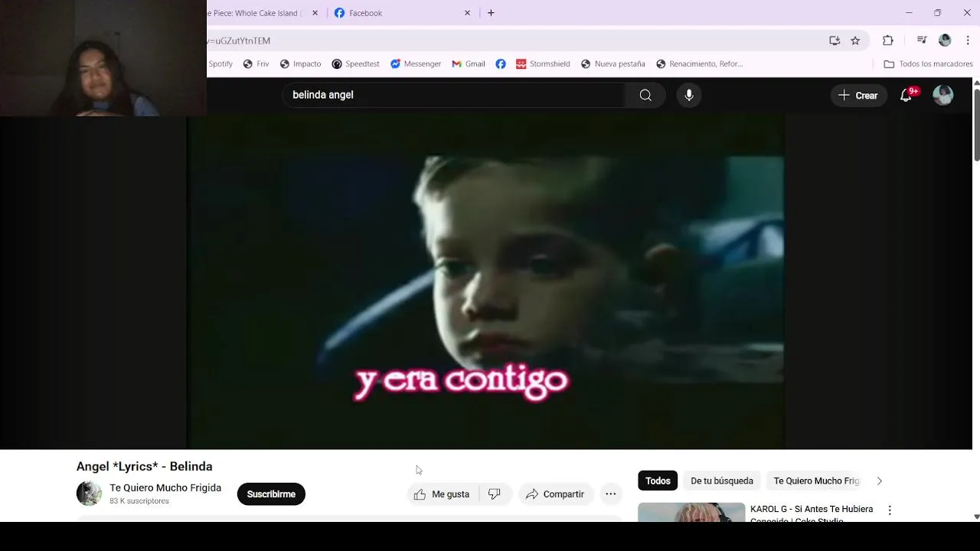Open the Chrome three-dot menu

(x=968, y=41)
